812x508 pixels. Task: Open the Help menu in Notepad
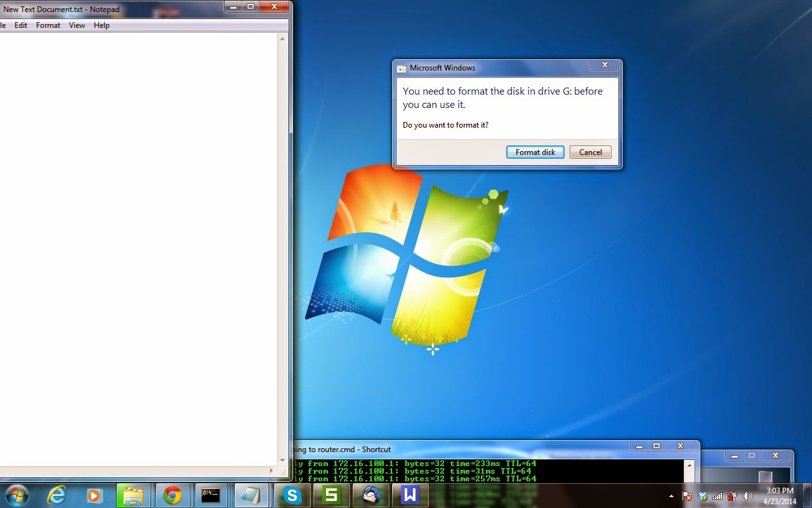(x=101, y=25)
